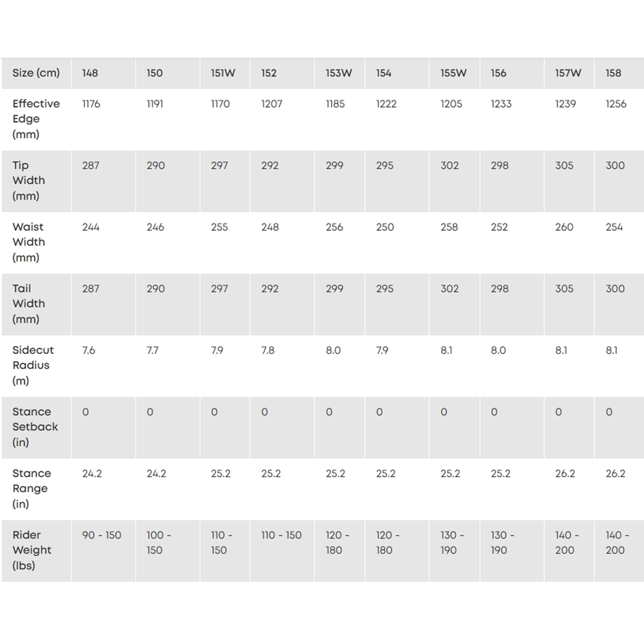The height and width of the screenshot is (644, 644).
Task: Select the 148 size column header
Action: coord(90,73)
